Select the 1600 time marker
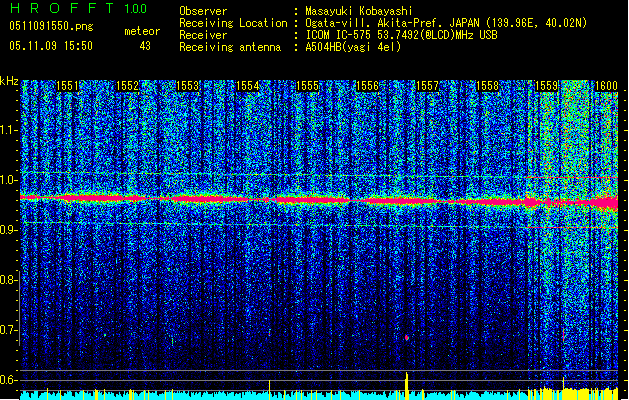The image size is (629, 400). (x=606, y=87)
